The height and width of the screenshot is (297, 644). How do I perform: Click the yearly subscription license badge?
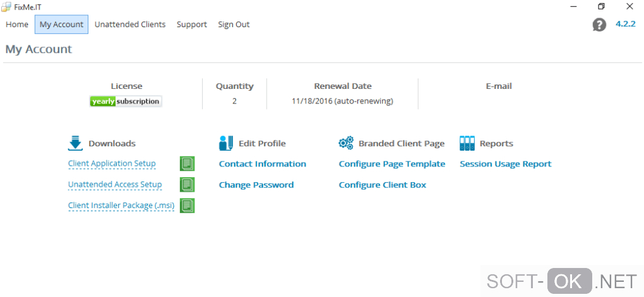tap(126, 101)
